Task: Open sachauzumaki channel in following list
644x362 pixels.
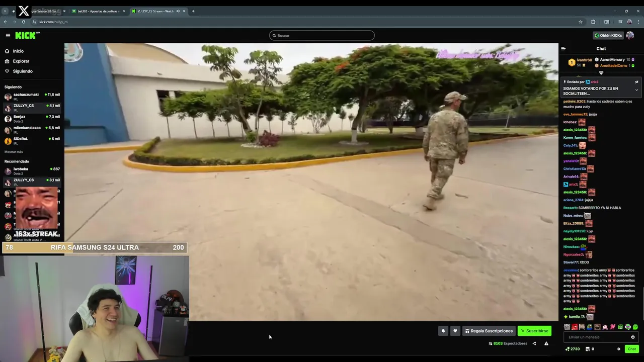Action: [x=32, y=96]
